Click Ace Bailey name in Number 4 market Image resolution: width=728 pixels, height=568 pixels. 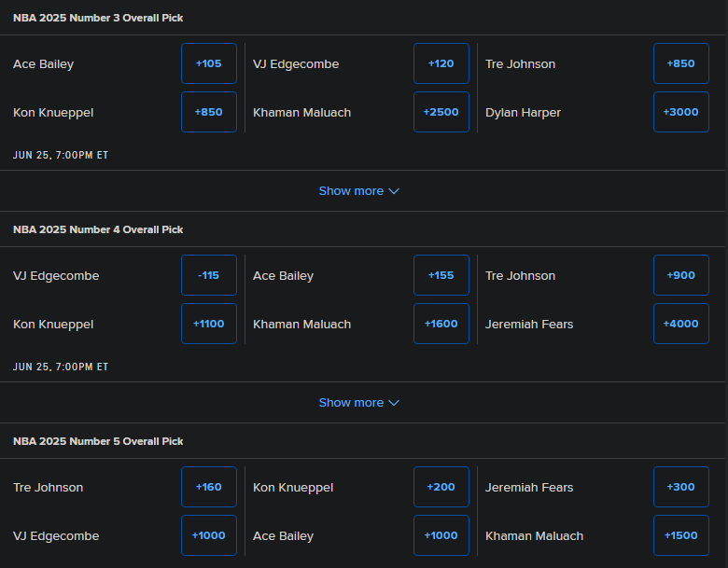pos(283,276)
